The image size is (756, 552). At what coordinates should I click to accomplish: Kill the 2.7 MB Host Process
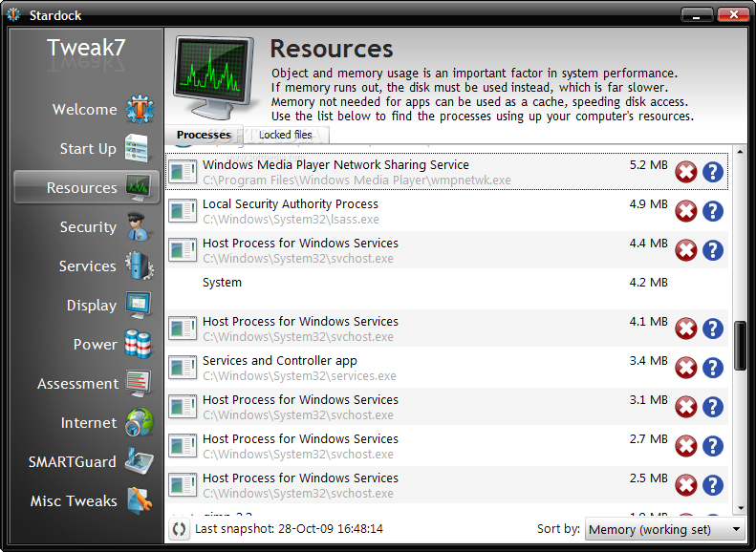click(x=685, y=446)
